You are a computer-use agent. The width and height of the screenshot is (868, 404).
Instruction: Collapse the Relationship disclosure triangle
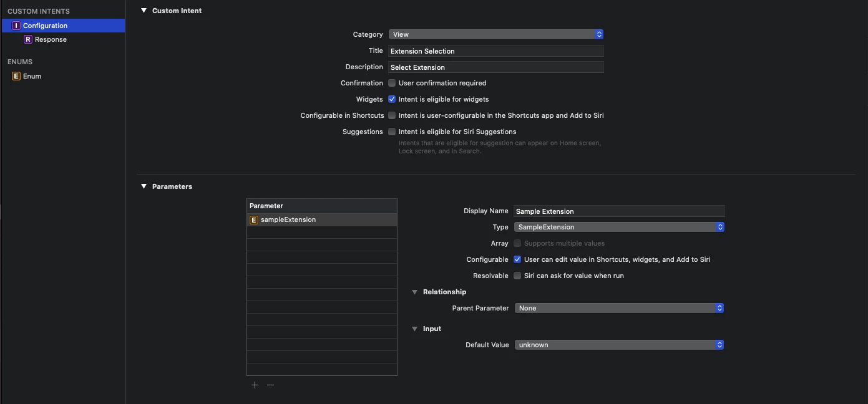[414, 292]
